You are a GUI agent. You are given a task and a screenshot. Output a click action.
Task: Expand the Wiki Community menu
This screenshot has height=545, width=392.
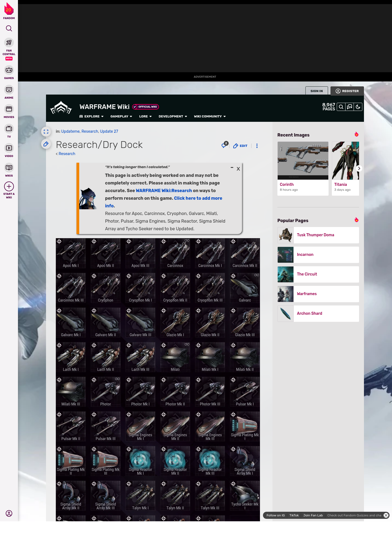[x=210, y=116]
